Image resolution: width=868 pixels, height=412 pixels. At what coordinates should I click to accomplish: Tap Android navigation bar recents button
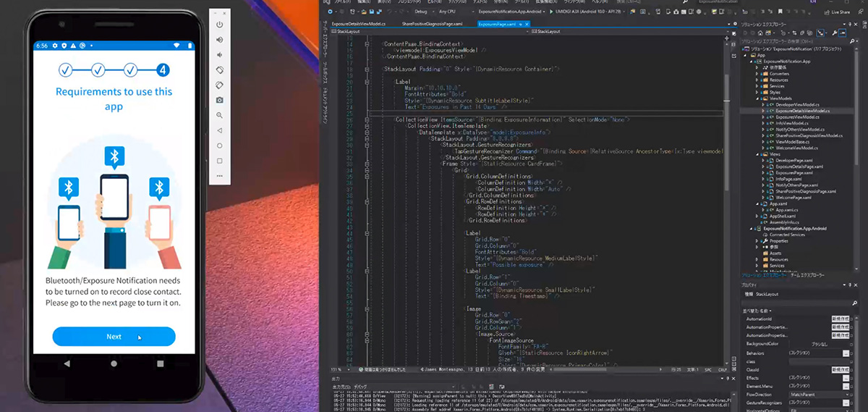point(160,363)
